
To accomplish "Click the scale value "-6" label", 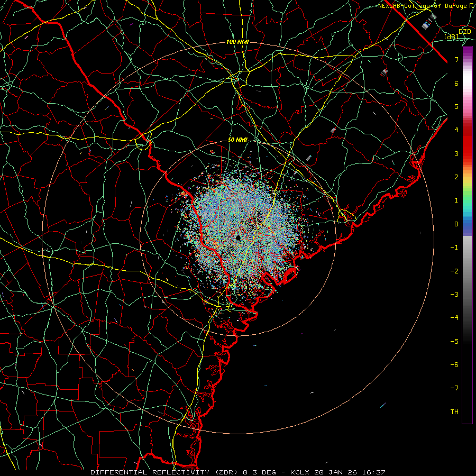I will click(x=454, y=365).
